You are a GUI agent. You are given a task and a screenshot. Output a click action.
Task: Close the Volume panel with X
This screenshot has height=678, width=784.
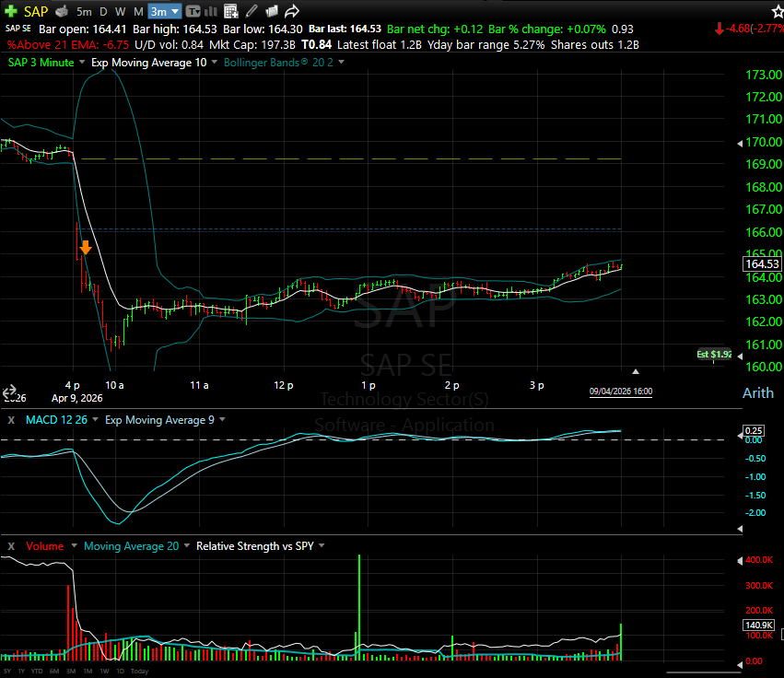[11, 546]
